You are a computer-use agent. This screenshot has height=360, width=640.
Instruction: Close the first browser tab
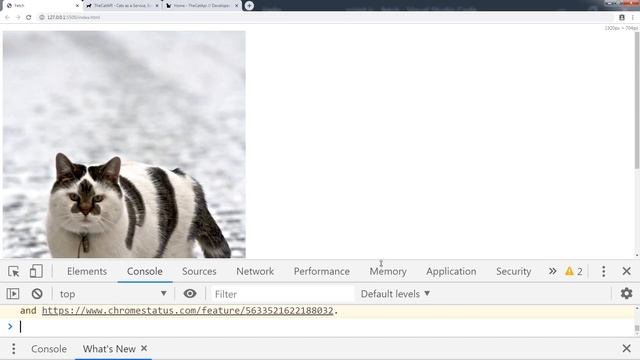click(77, 6)
